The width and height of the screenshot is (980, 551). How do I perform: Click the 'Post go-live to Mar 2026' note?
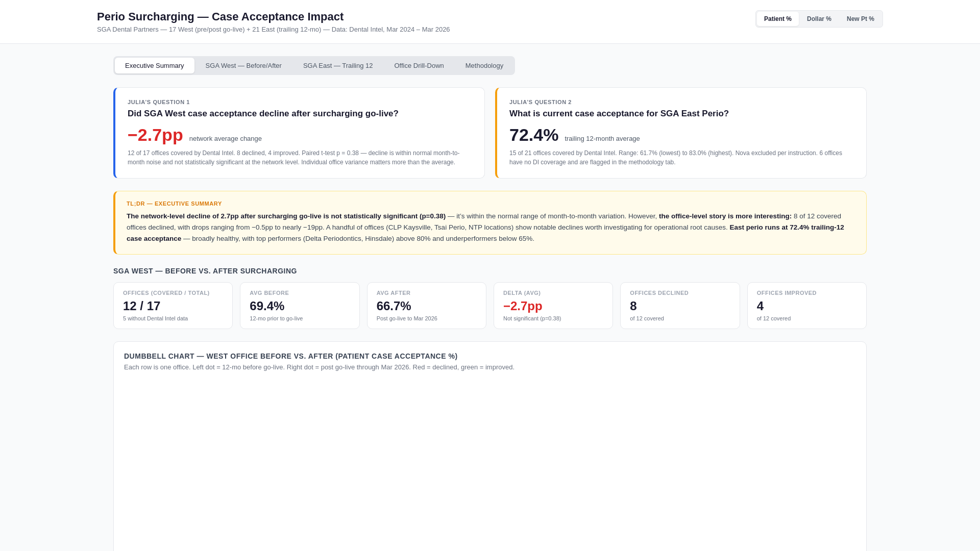407,318
